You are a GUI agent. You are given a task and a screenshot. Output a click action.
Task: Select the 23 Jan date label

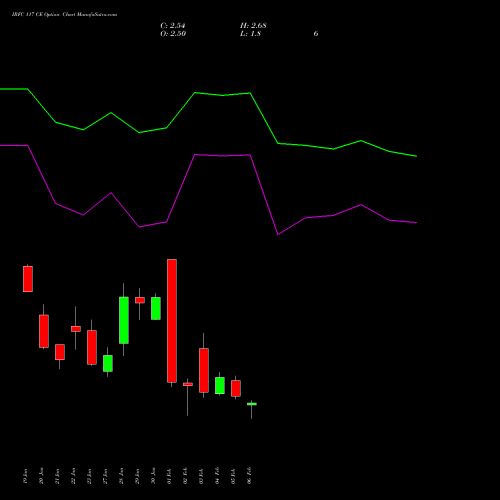[x=90, y=476]
